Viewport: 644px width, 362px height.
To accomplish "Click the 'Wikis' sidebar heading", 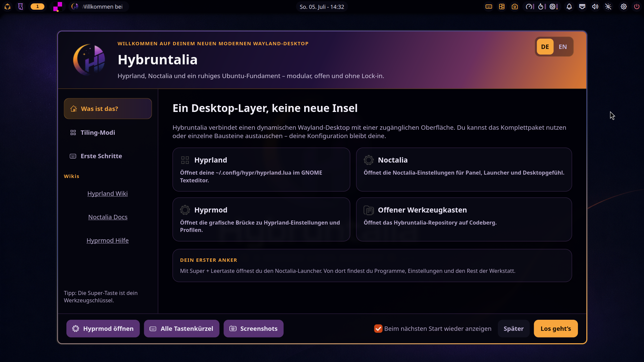I will click(71, 176).
